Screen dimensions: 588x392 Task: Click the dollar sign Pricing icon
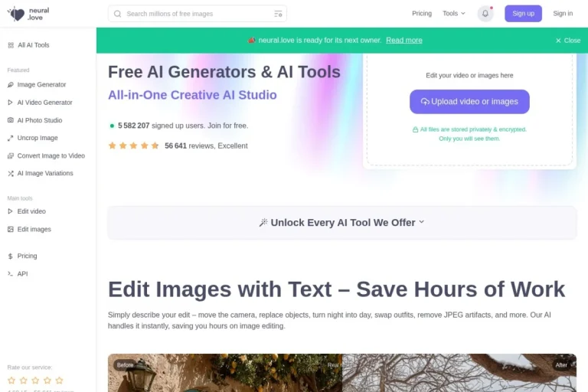tap(11, 256)
